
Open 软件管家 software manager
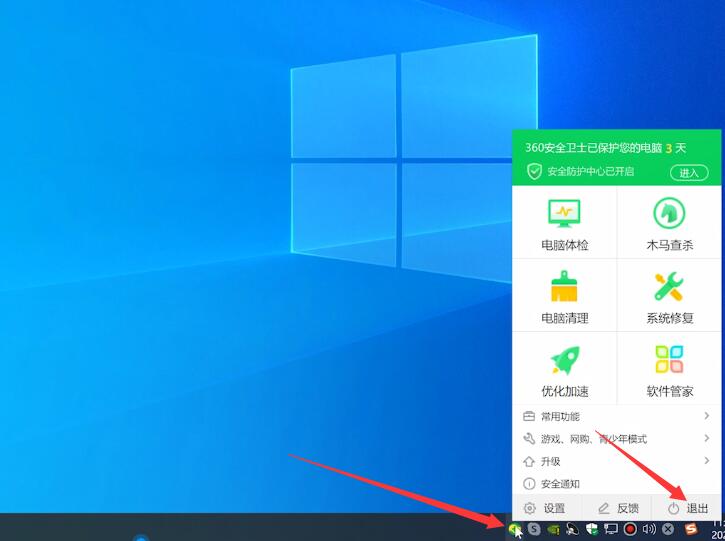tap(669, 369)
